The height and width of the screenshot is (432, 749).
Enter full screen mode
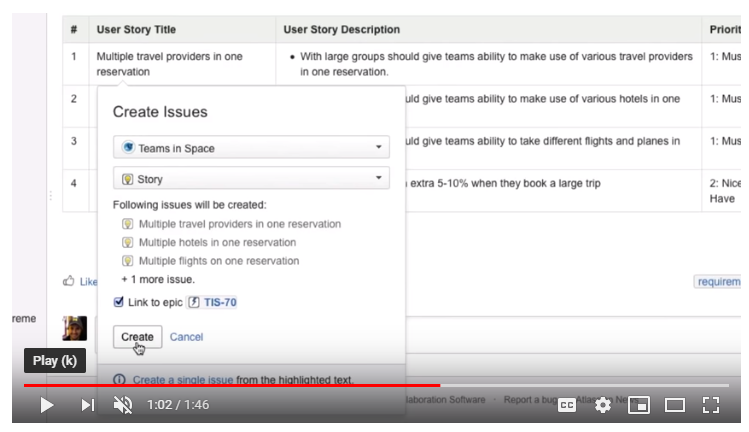point(711,405)
